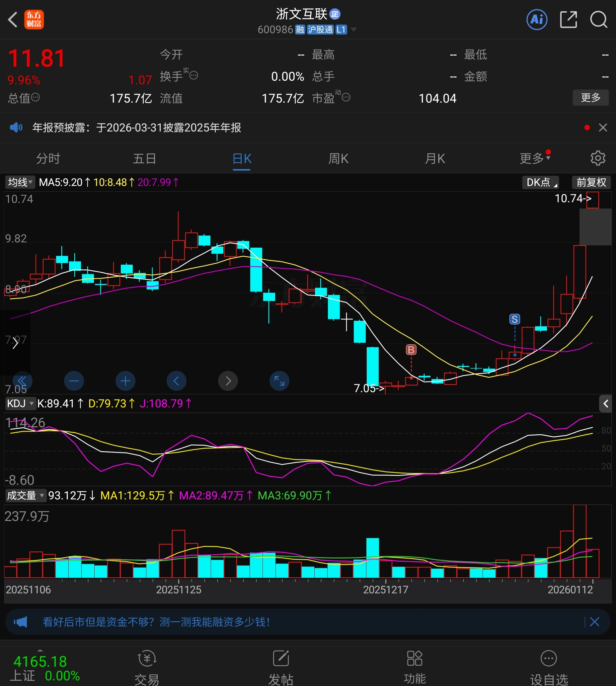This screenshot has width=616, height=686.
Task: Tap the 沪股通 tag
Action: 320,30
